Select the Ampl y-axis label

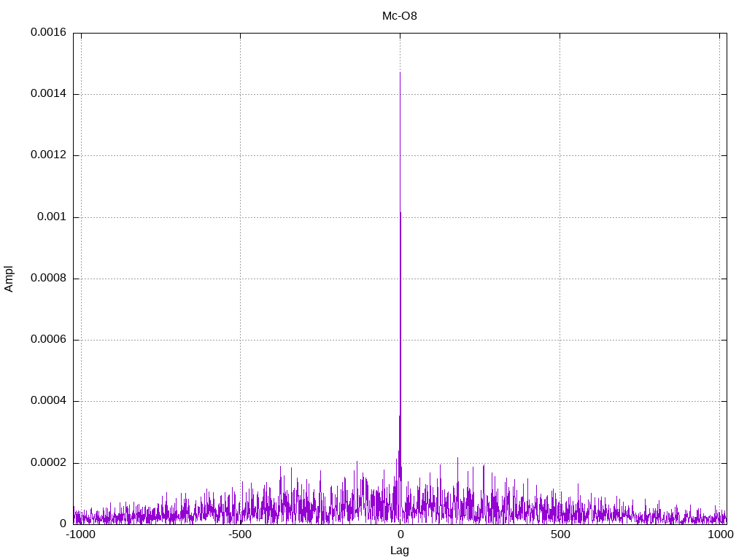point(9,279)
